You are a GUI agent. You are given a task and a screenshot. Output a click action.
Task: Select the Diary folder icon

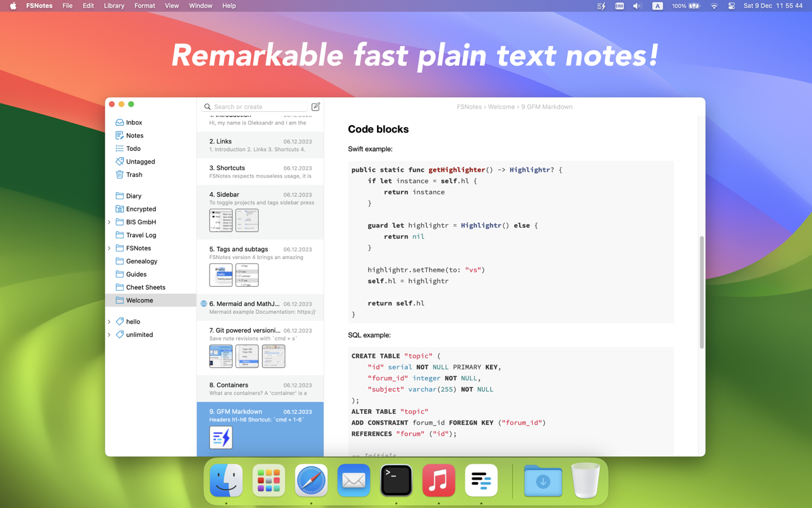(x=119, y=196)
